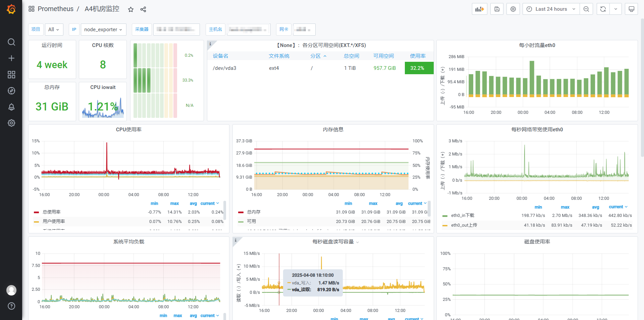Image resolution: width=644 pixels, height=320 pixels.
Task: Open the node_exporter variable dropdown
Action: pyautogui.click(x=103, y=30)
